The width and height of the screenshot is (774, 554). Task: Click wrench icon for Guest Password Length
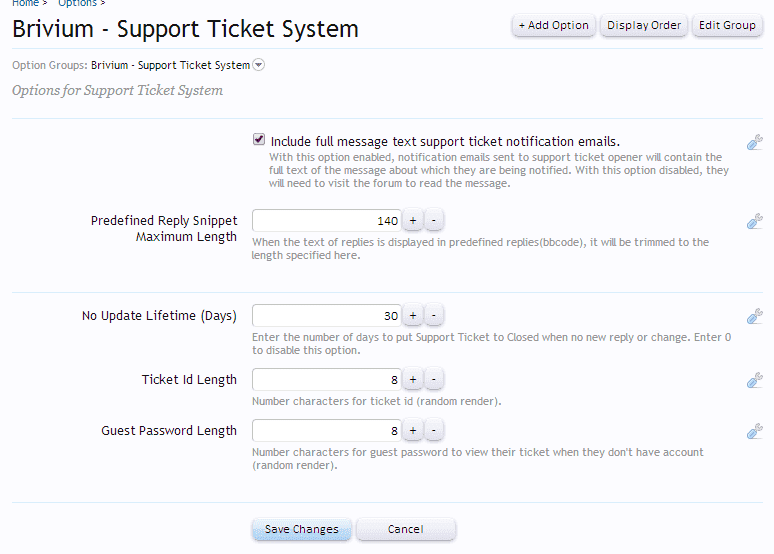755,431
